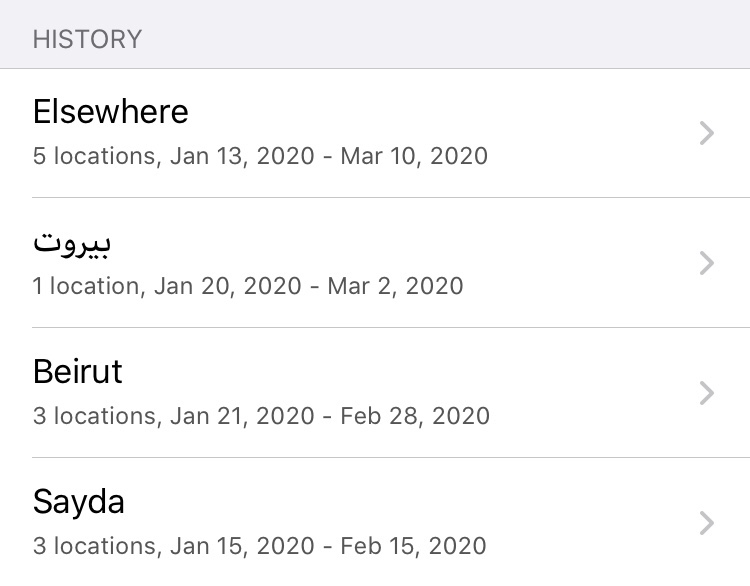The image size is (750, 586).
Task: Tap the chevron on the Beirut row
Action: tap(707, 393)
